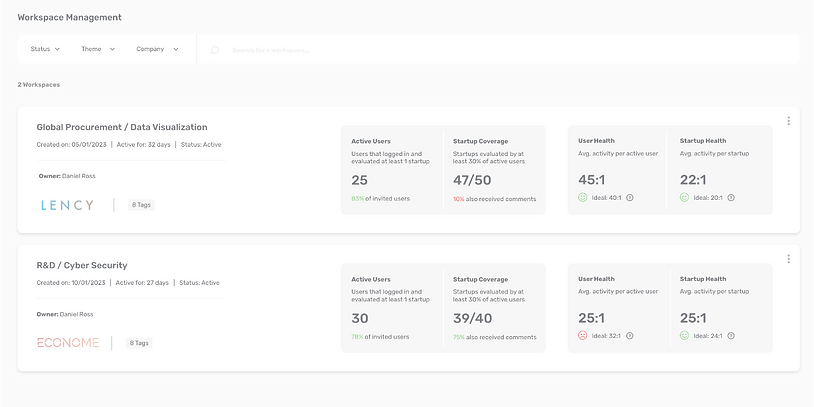Screen dimensions: 814x407
Task: Open the Status filter dropdown
Action: pos(45,49)
